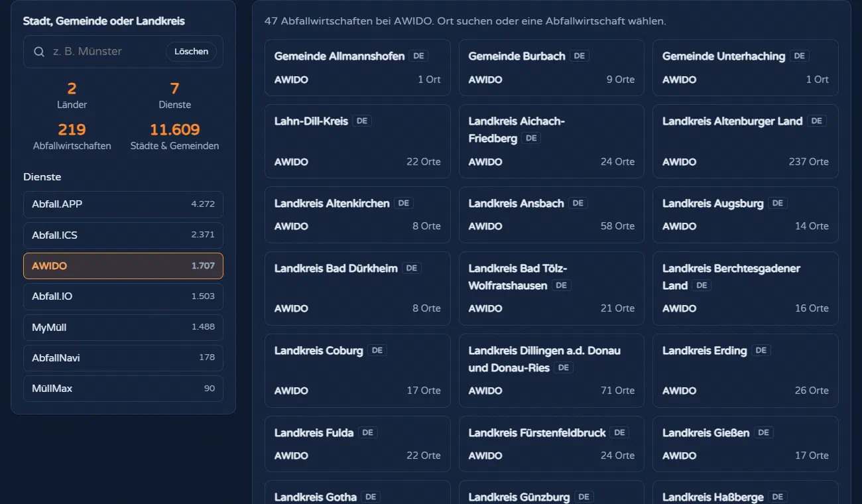Open the Gemeinde Allmannshofen card
This screenshot has width=862, height=504.
pos(357,68)
